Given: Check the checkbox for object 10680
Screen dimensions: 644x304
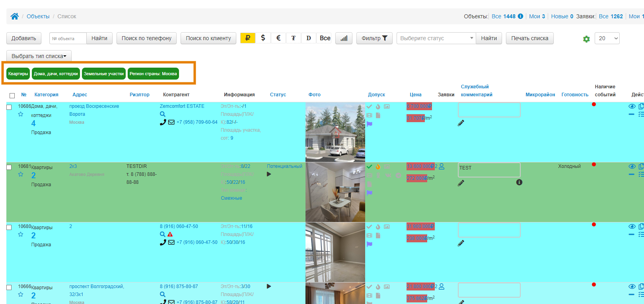Looking at the screenshot, I should coord(9,227).
